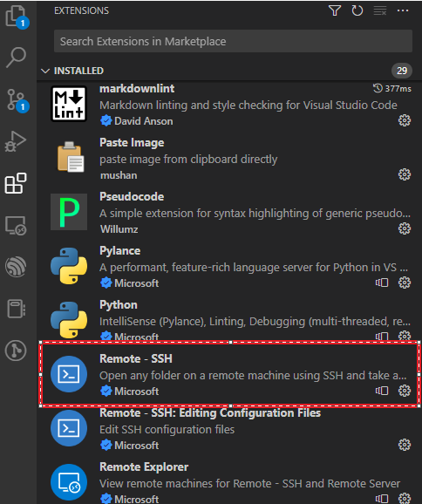Open the Remote Explorer extension manage gear
This screenshot has height=504, width=422.
point(405,498)
